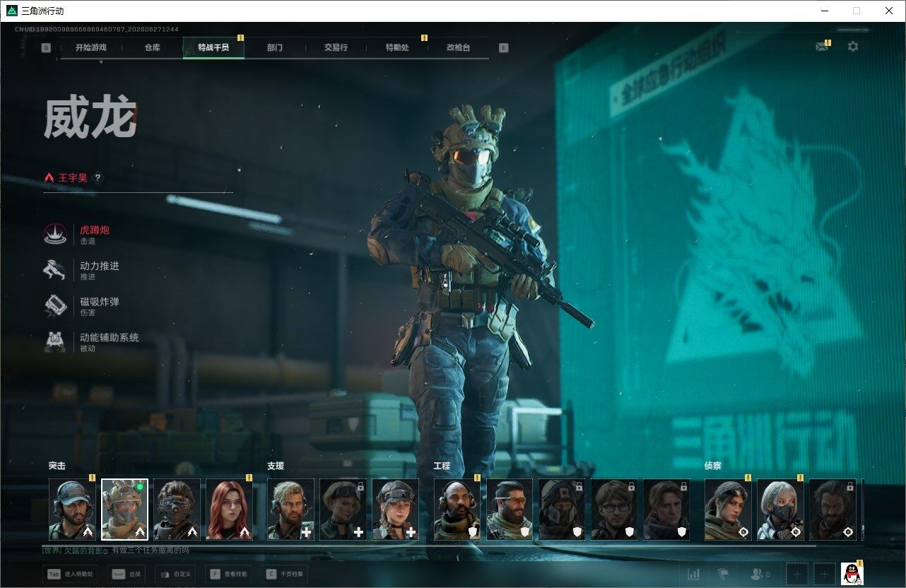Click the E key next-tab indicator
Image resolution: width=906 pixels, height=588 pixels.
503,48
